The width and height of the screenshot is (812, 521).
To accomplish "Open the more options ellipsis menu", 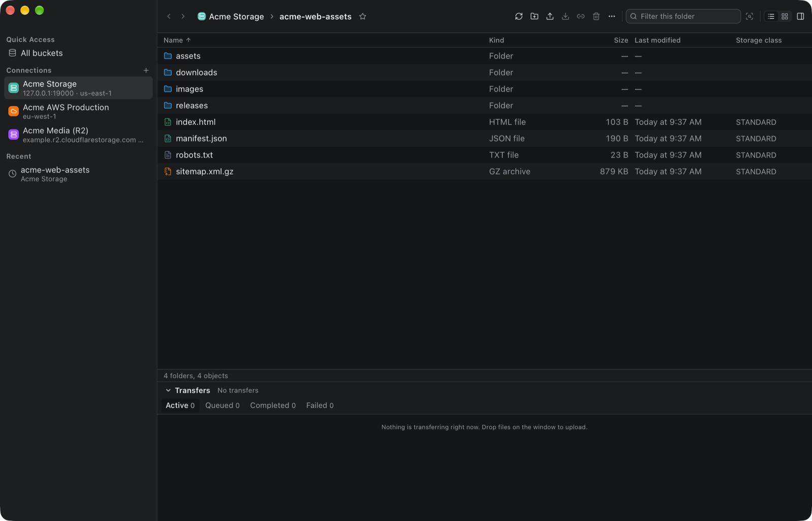I will tap(612, 16).
